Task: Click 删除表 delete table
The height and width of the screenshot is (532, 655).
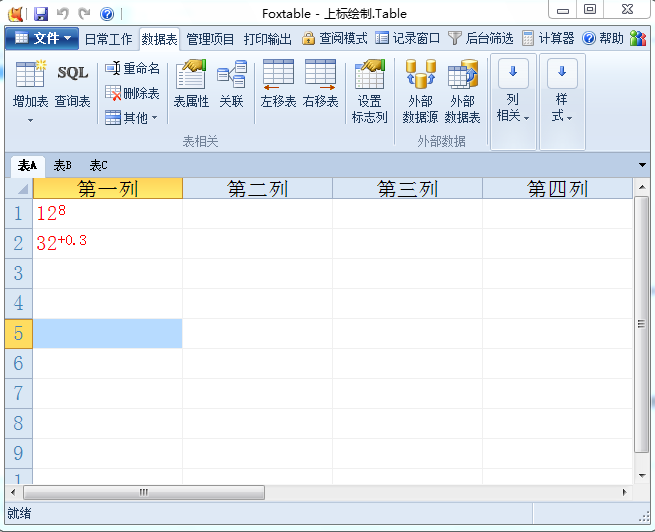Action: point(132,93)
